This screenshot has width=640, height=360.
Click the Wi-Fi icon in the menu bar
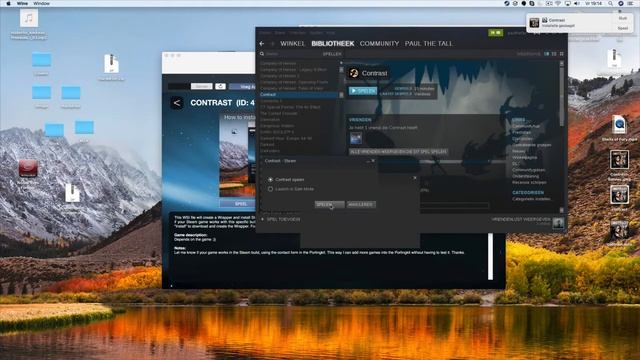click(x=558, y=3)
